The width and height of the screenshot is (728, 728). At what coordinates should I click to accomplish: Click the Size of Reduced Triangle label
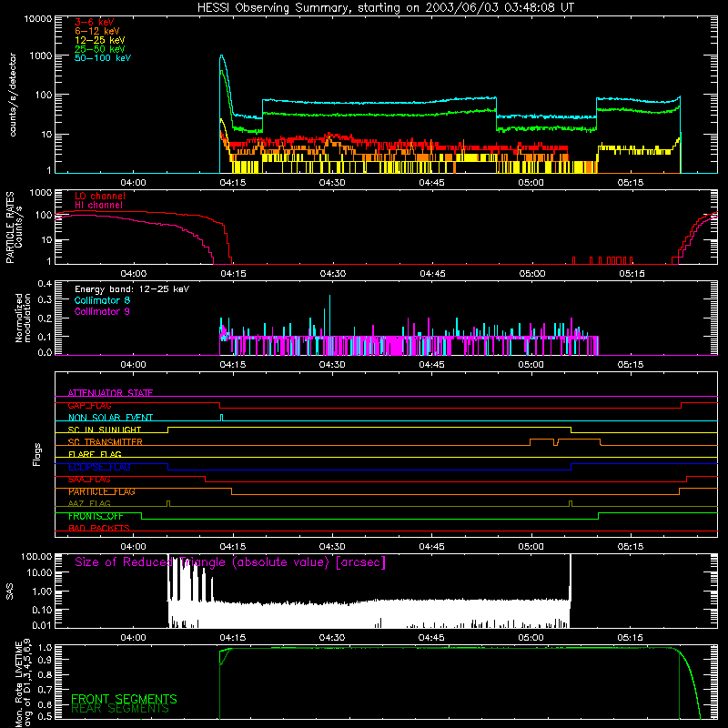point(230,562)
